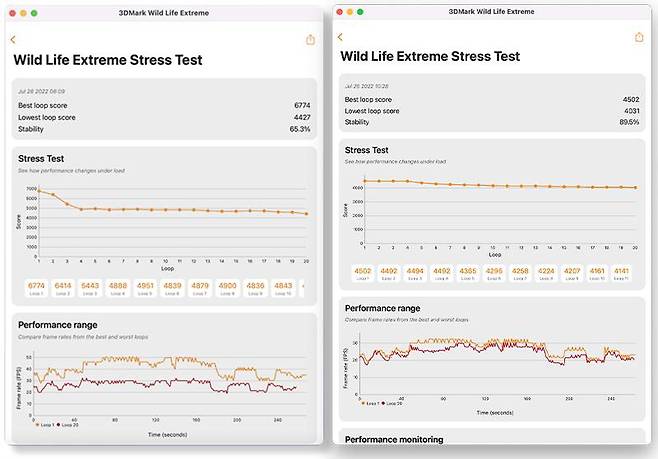The height and width of the screenshot is (459, 658).
Task: Share the Jul 28 stress test result
Action: click(x=311, y=40)
